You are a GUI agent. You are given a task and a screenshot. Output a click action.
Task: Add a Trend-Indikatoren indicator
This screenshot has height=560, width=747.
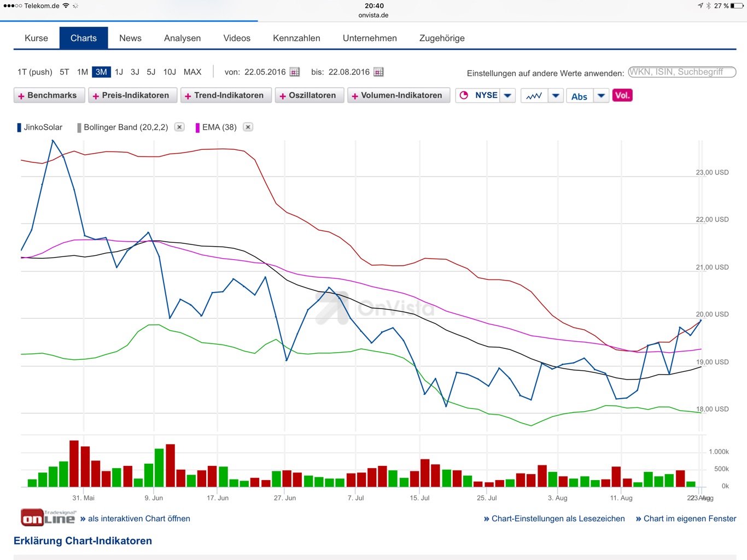224,96
